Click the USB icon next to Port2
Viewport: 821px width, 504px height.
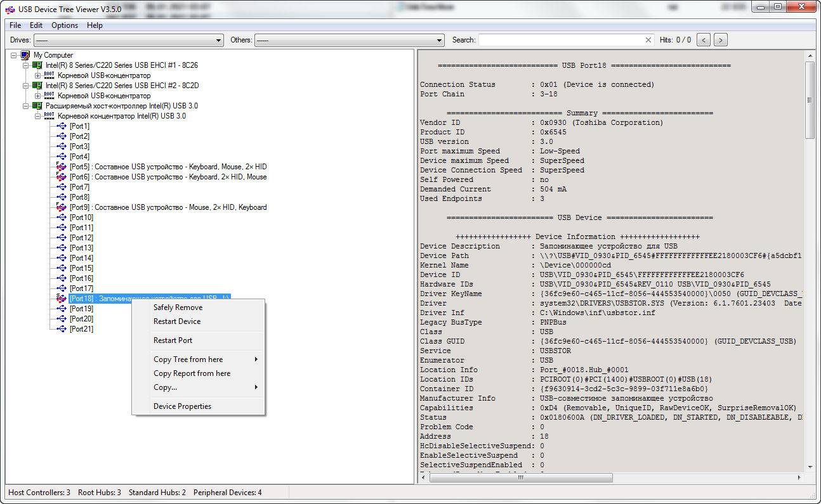click(62, 136)
